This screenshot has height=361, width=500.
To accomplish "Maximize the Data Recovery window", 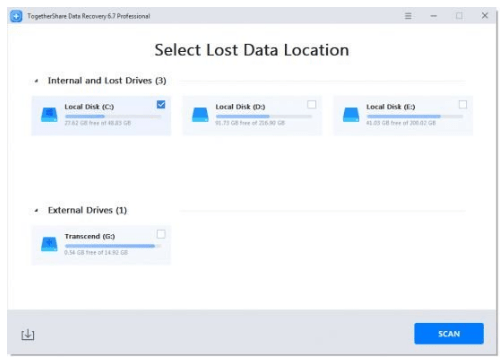I will (459, 16).
